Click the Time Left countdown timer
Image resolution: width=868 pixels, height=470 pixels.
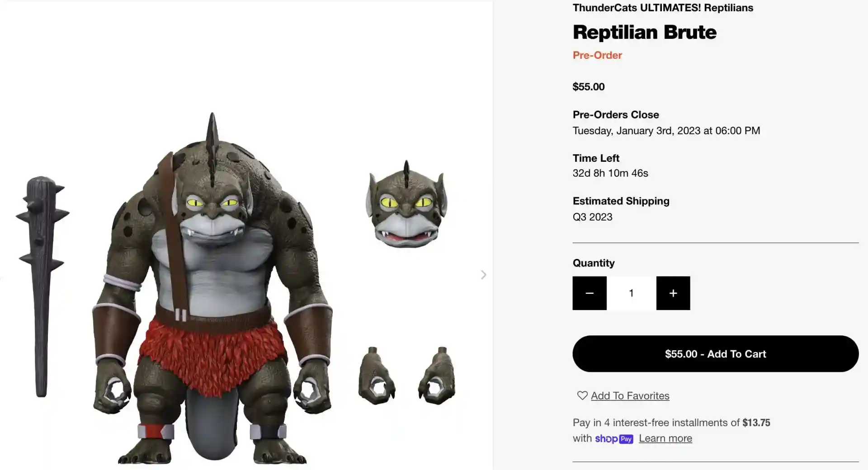click(x=610, y=173)
